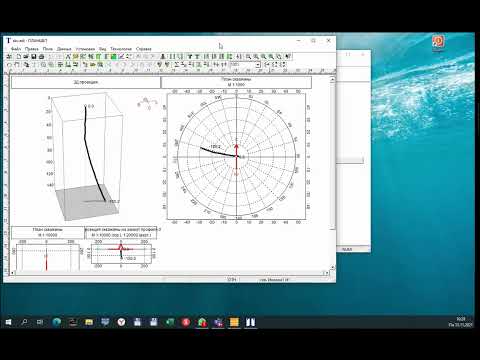Click the green highlighted toolbar icon
Screen dimensions: 480x360
(113, 57)
